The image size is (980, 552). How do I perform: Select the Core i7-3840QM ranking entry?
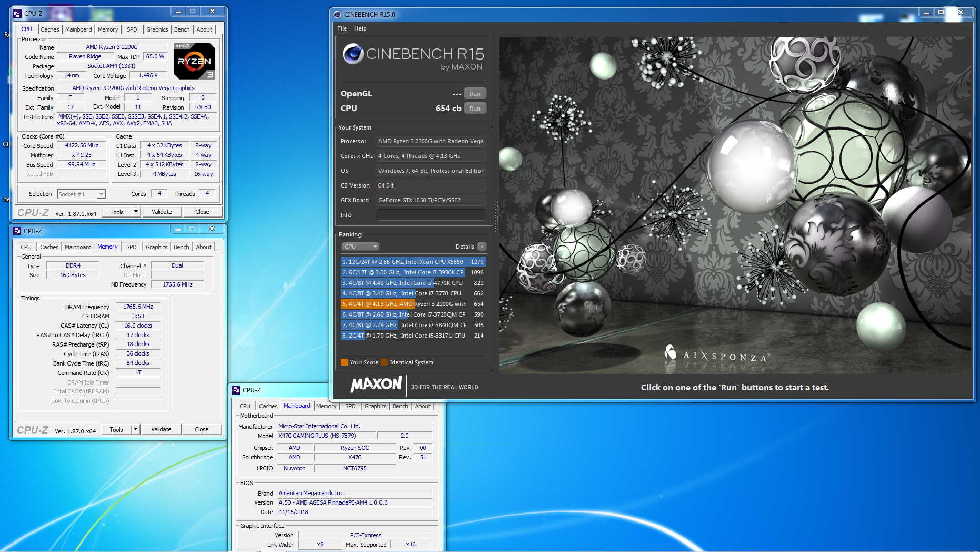point(413,325)
